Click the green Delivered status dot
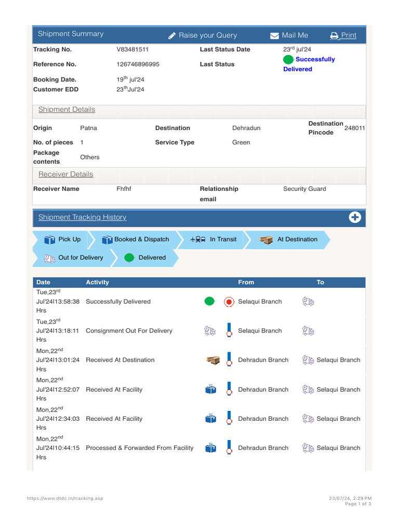The width and height of the screenshot is (399, 532). coord(129,258)
